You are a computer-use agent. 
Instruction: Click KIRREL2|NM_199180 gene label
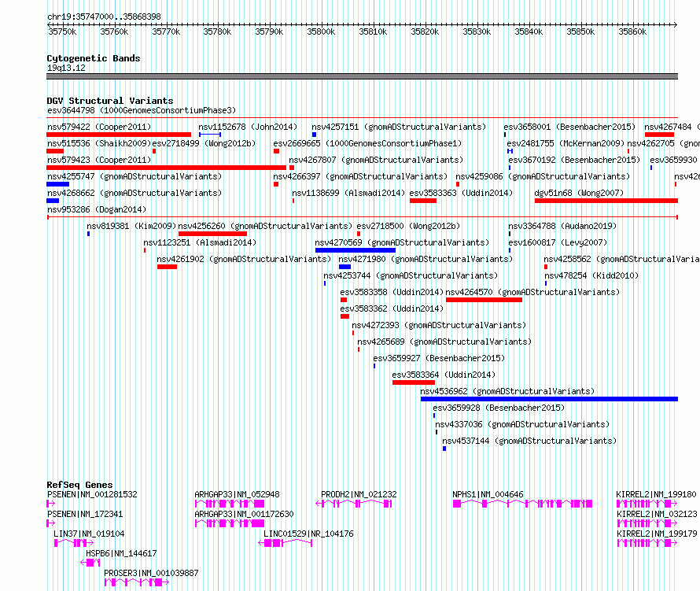pyautogui.click(x=656, y=494)
